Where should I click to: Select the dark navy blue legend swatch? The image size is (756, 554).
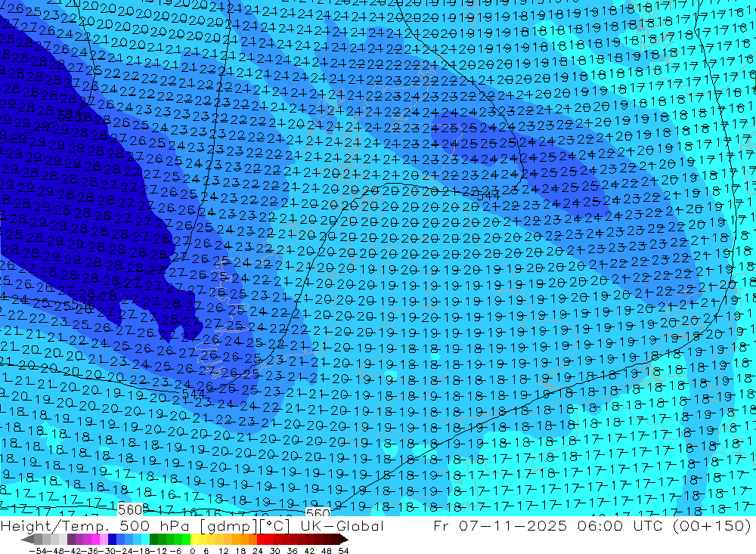[x=112, y=540]
